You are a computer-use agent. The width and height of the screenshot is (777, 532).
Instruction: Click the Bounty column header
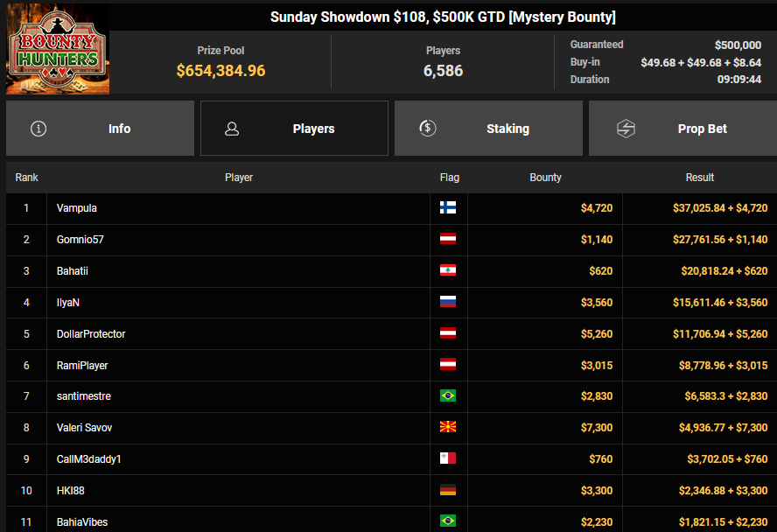[x=545, y=178]
